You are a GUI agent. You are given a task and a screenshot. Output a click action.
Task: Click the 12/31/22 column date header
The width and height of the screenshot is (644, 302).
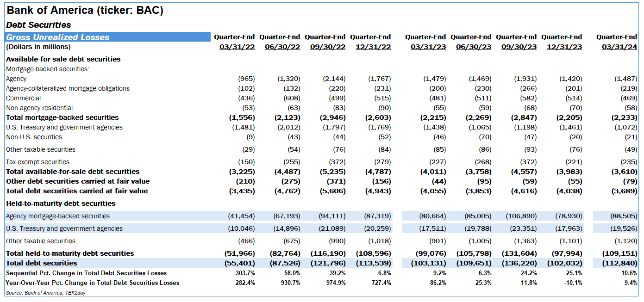[373, 47]
